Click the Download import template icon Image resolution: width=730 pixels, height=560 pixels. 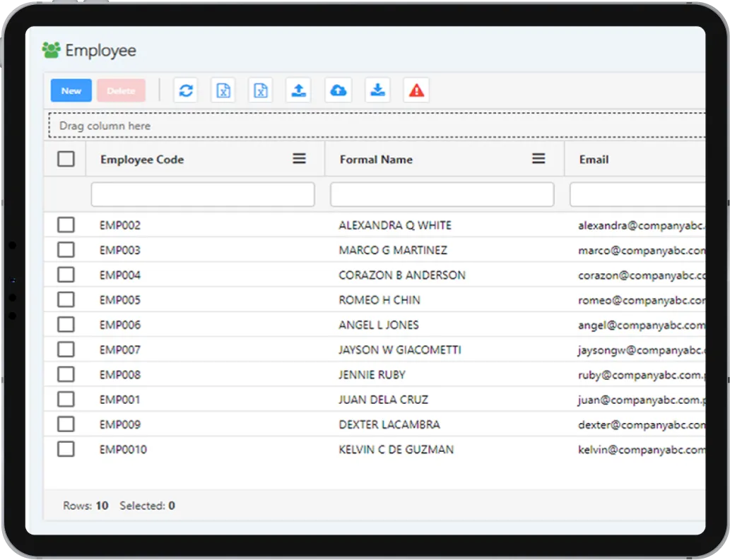coord(377,90)
